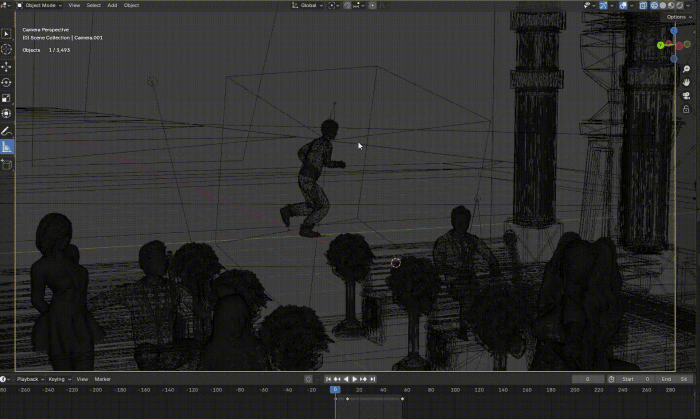Viewport: 700px width, 419px height.
Task: Toggle show gizmo button
Action: click(603, 5)
